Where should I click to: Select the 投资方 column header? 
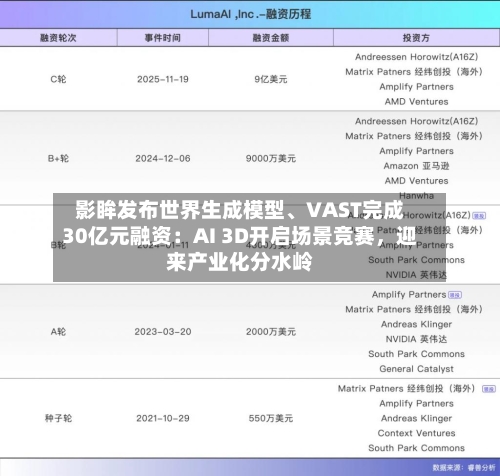(x=416, y=38)
